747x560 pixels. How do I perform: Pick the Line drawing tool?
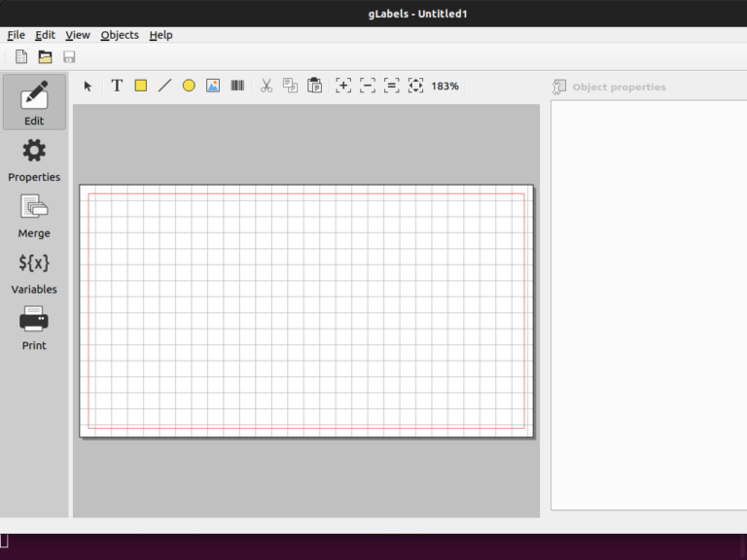coord(164,86)
